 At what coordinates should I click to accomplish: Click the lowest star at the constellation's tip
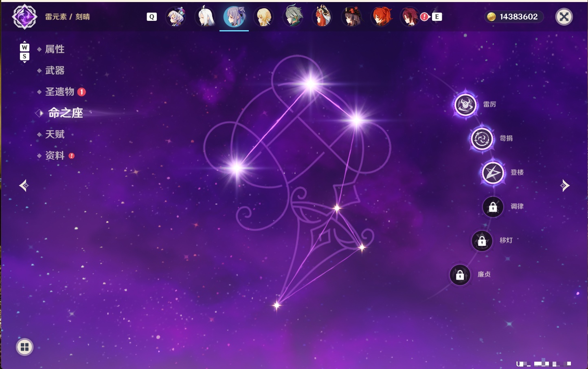(277, 305)
